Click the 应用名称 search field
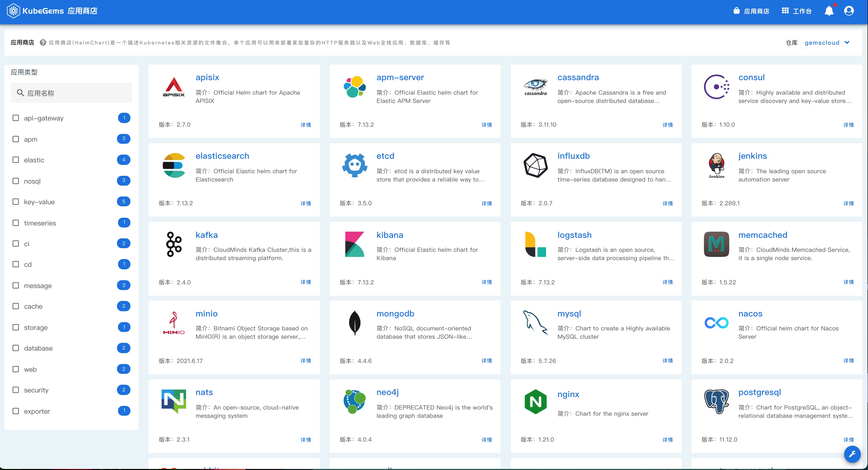This screenshot has height=470, width=868. tap(71, 93)
